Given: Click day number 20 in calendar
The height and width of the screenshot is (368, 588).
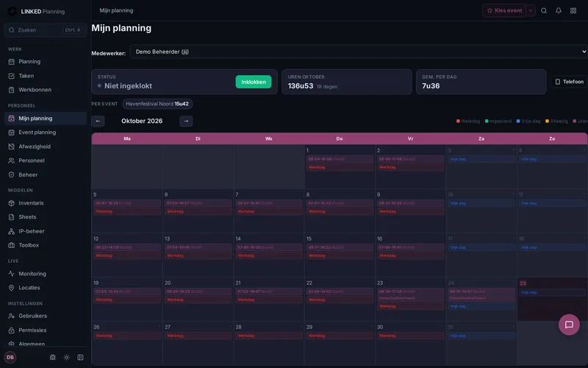Looking at the screenshot, I should [168, 283].
